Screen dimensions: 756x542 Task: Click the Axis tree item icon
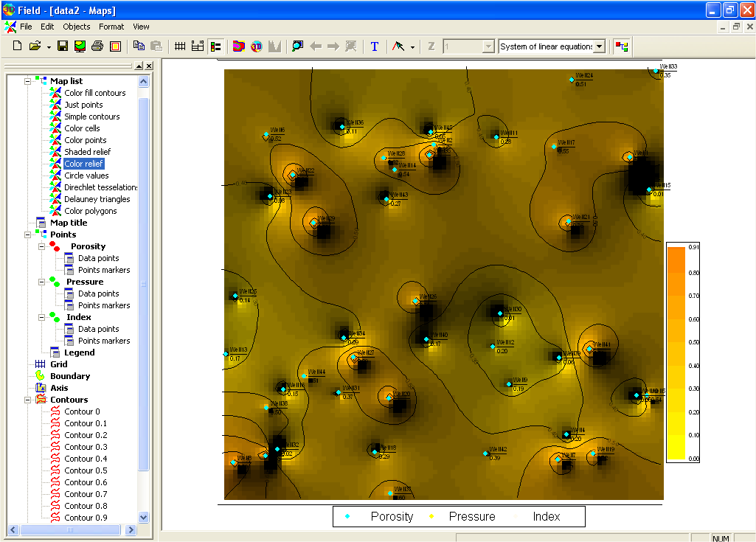click(40, 388)
